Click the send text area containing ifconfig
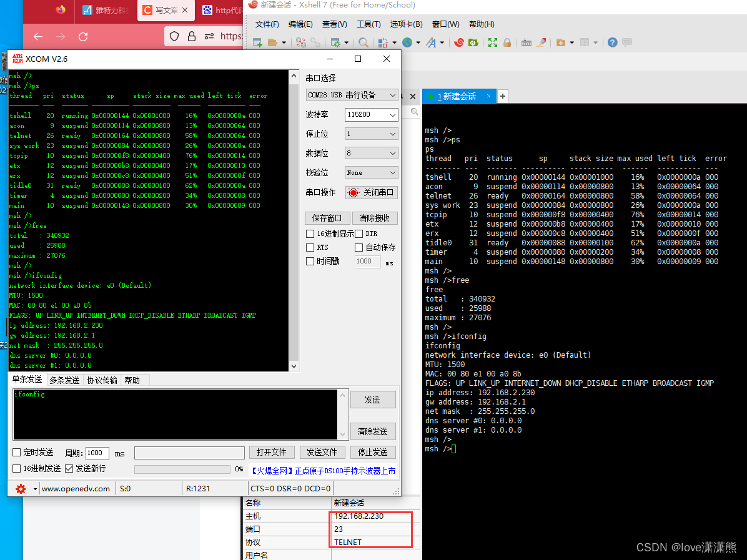The image size is (747, 560). click(x=176, y=415)
